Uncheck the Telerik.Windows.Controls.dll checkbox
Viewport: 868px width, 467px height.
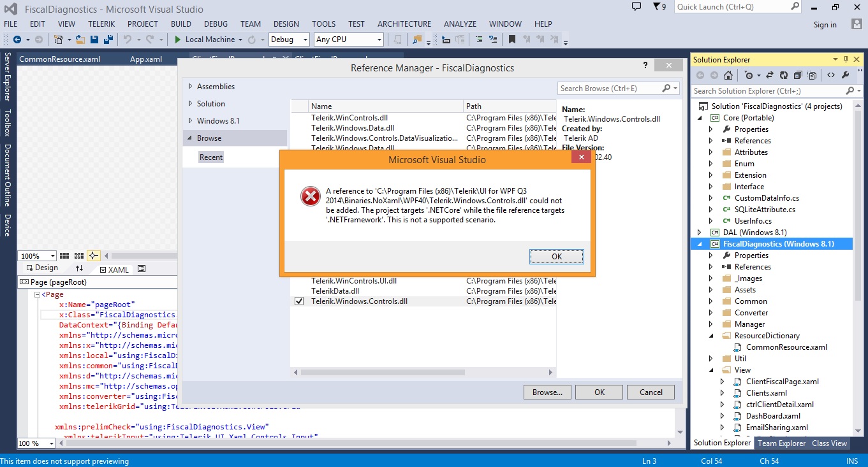(x=299, y=301)
